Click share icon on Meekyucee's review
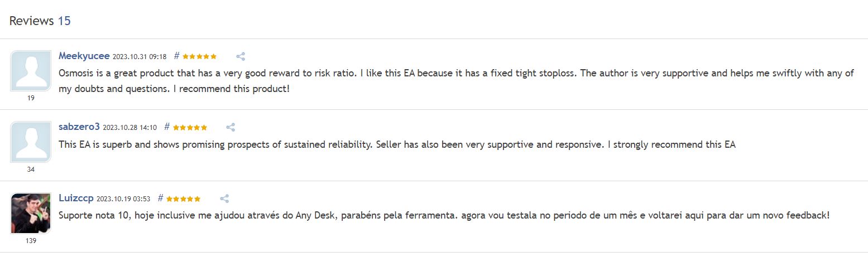This screenshot has width=868, height=276. pos(241,56)
